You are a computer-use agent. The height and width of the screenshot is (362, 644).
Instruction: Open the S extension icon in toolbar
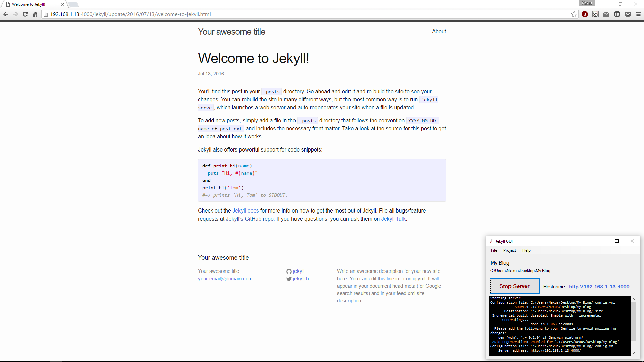[595, 14]
